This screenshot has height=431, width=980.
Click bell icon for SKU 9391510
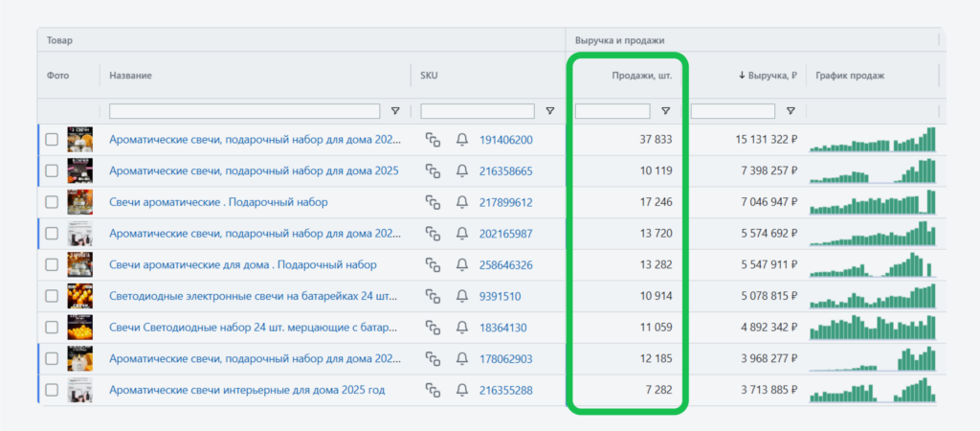click(462, 297)
